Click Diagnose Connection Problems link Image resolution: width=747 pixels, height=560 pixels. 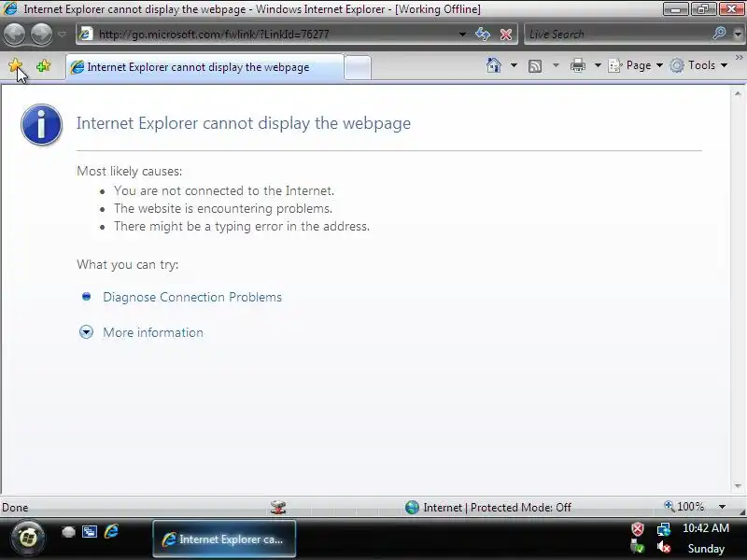pyautogui.click(x=192, y=297)
